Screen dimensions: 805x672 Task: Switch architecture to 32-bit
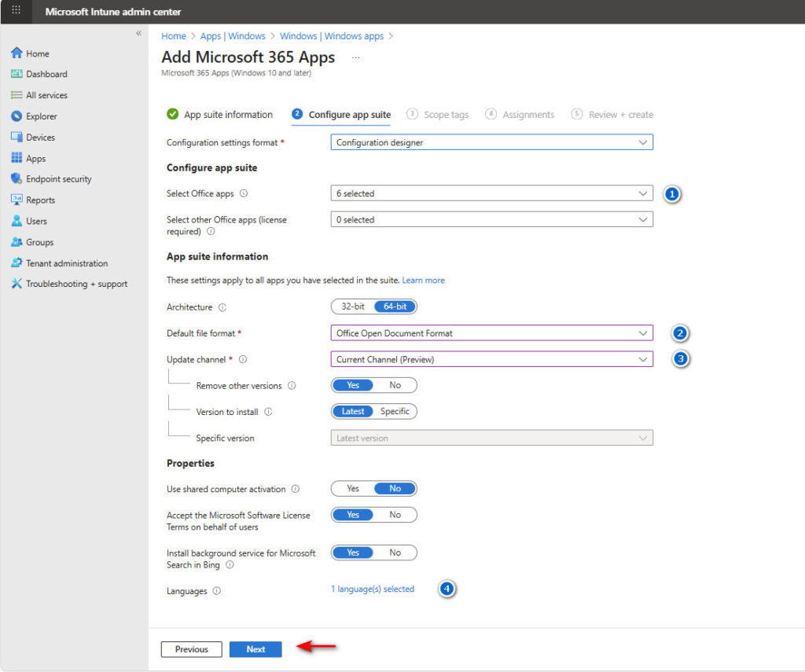pos(352,307)
